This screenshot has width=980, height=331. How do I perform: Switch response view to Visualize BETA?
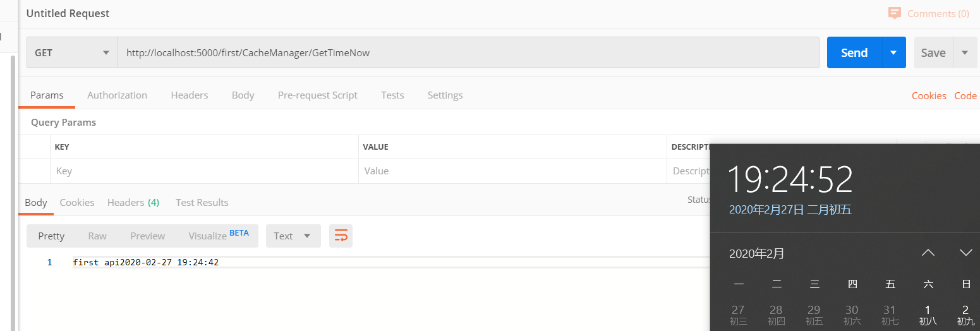pos(219,235)
